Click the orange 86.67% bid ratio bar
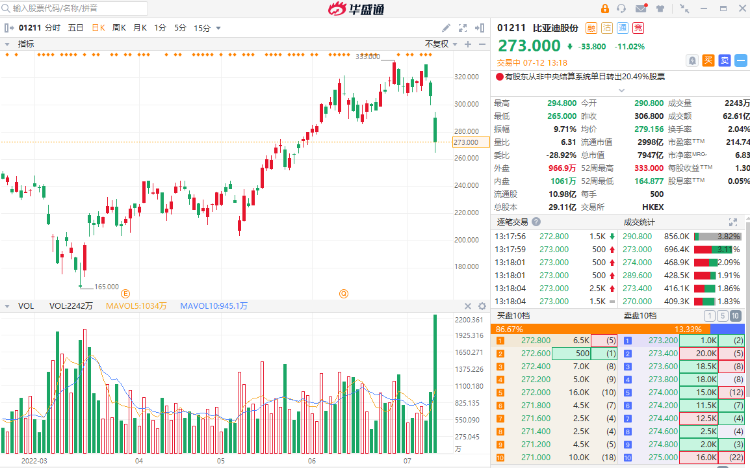This screenshot has height=468, width=750. pyautogui.click(x=600, y=329)
